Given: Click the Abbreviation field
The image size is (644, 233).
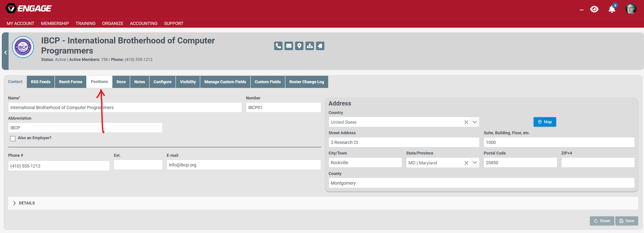Looking at the screenshot, I should pos(85,128).
